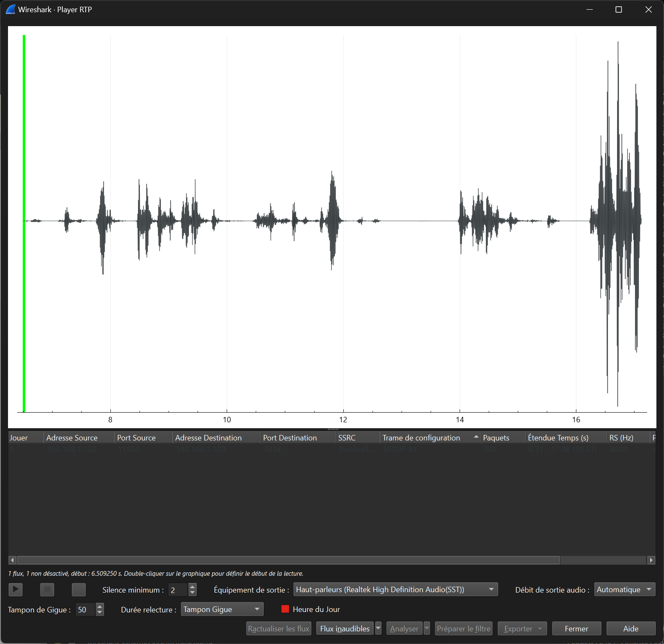Click the green playback start marker line
This screenshot has width=664, height=644.
click(x=24, y=223)
